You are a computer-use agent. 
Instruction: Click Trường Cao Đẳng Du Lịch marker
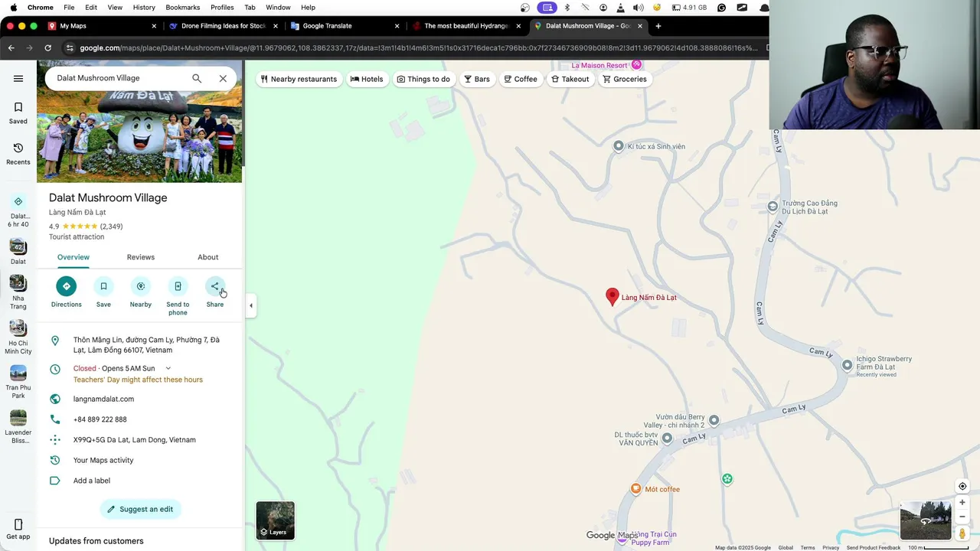coord(773,206)
